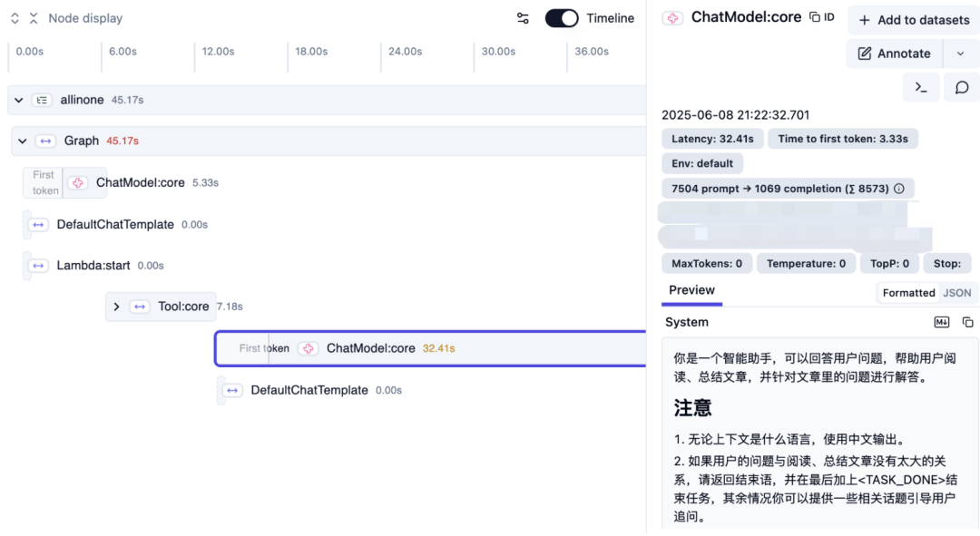Click the chat bubble comment icon
The width and height of the screenshot is (980, 536).
point(962,86)
